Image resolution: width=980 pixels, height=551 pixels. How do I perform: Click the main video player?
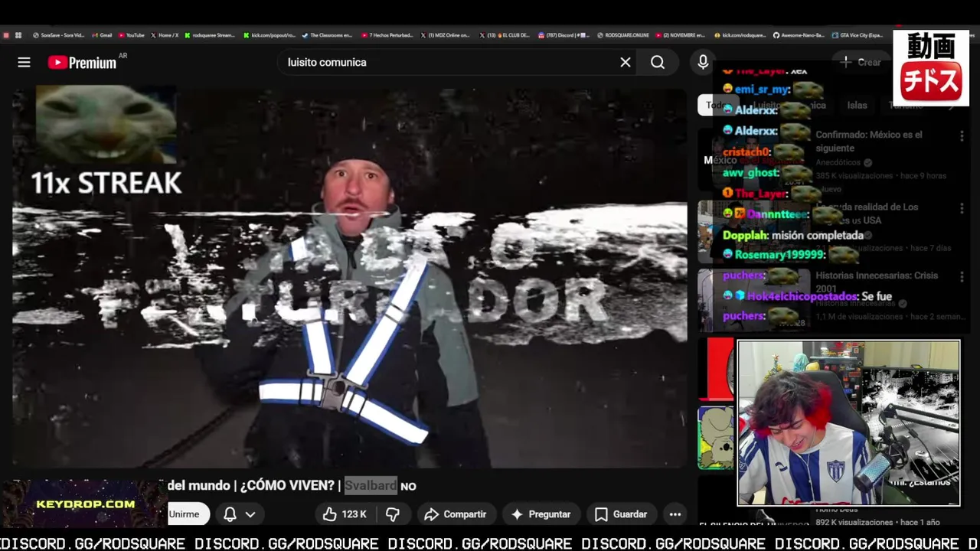pyautogui.click(x=349, y=277)
